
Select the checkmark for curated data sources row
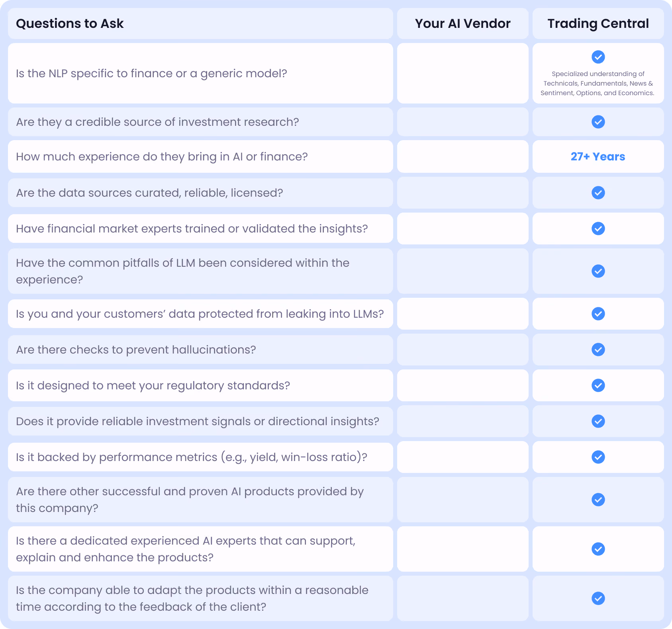point(598,193)
